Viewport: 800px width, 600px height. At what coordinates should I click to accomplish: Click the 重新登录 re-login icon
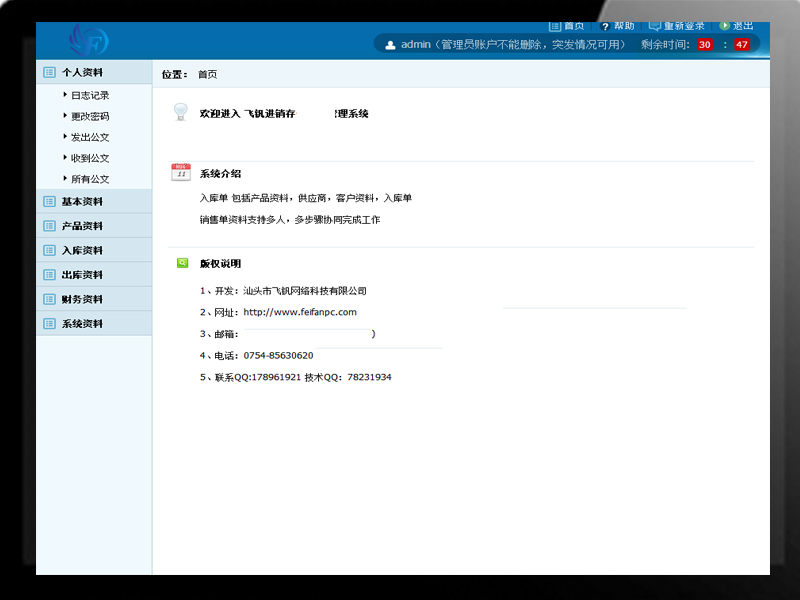[654, 26]
